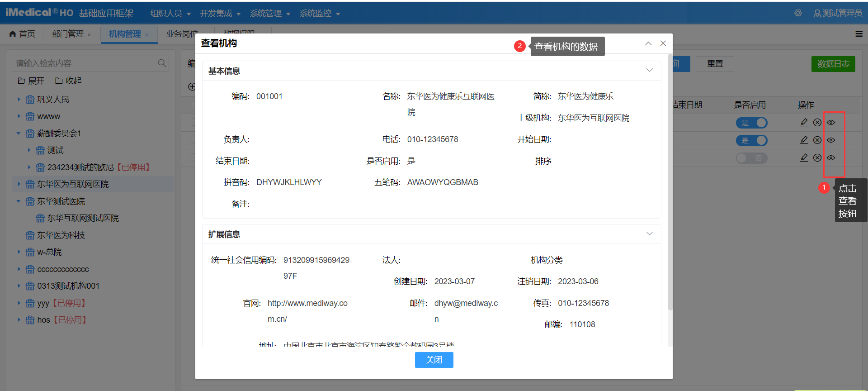Expand the wwww tree node arrow
The image size is (868, 391).
tap(19, 116)
